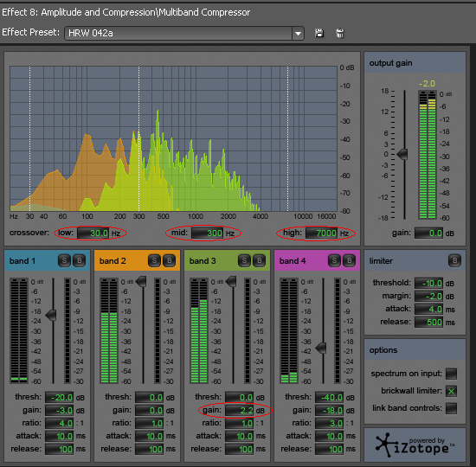Click the output gain dB field

428,233
